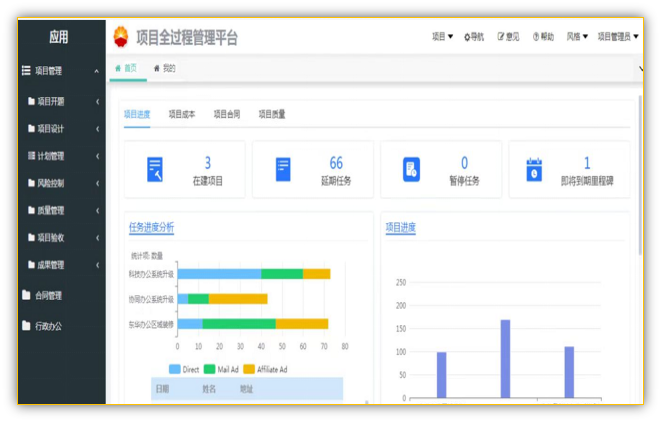Click the 姓名 table column header
The height and width of the screenshot is (422, 661).
(x=209, y=389)
